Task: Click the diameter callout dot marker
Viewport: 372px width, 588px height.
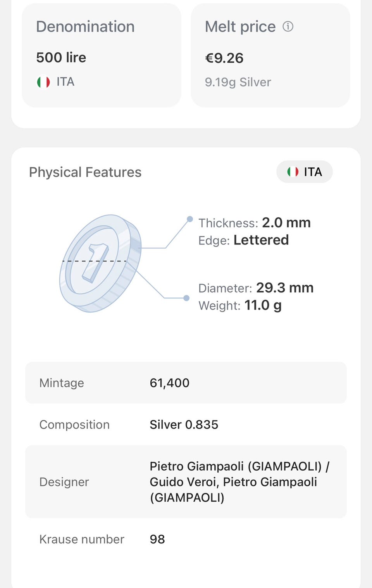Action: pos(186,298)
